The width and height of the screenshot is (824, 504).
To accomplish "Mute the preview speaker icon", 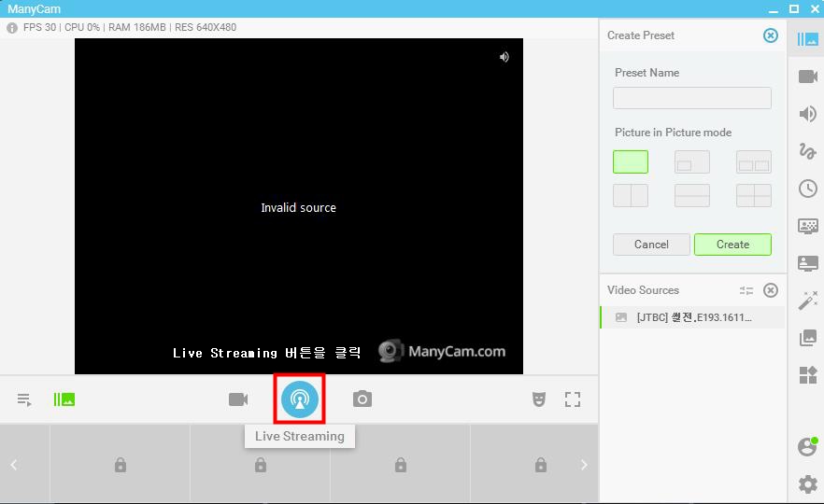I will click(504, 57).
